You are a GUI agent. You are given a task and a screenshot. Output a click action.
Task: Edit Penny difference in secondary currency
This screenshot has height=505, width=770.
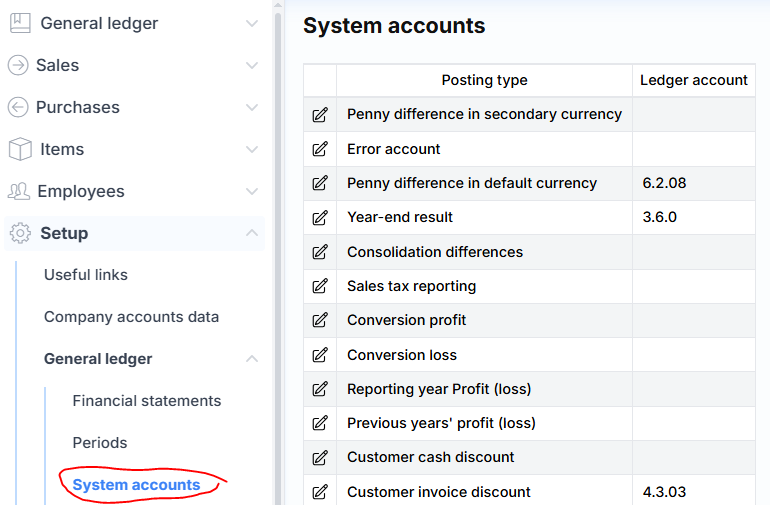click(x=320, y=115)
